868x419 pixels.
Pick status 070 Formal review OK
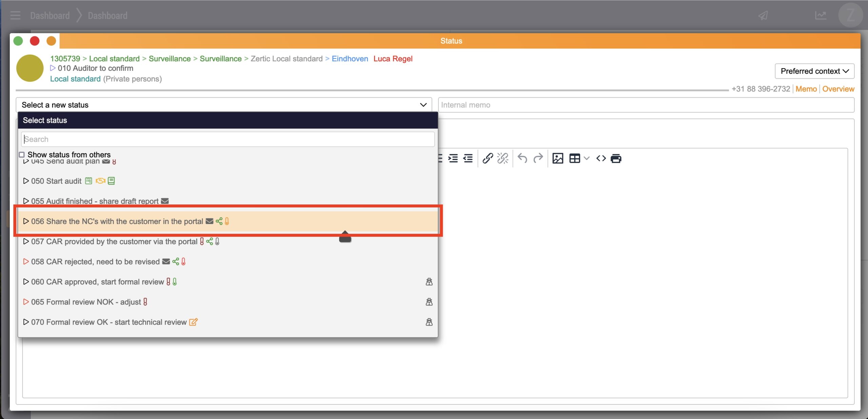click(x=108, y=322)
